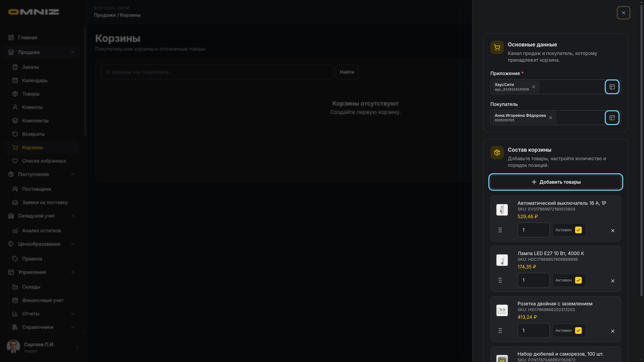Screen dimensions: 644x362
Task: Delete Розетка двойная с заземлением from cart
Action: [613, 331]
